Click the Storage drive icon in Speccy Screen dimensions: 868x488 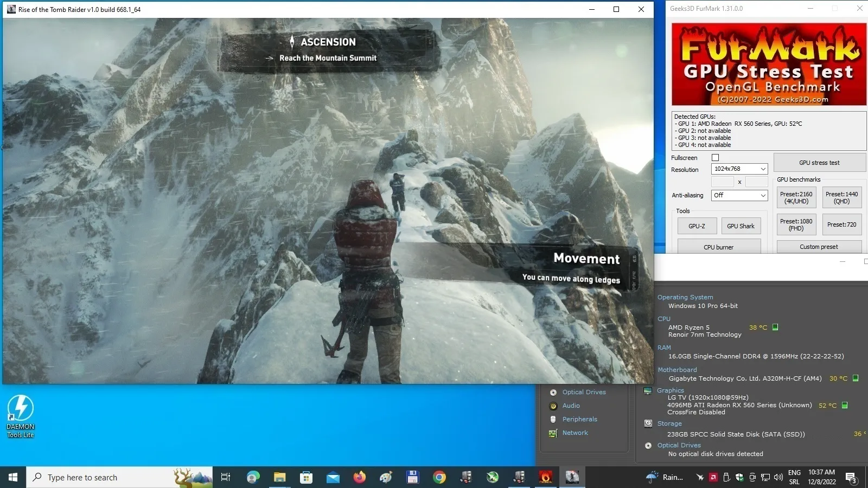pyautogui.click(x=648, y=423)
